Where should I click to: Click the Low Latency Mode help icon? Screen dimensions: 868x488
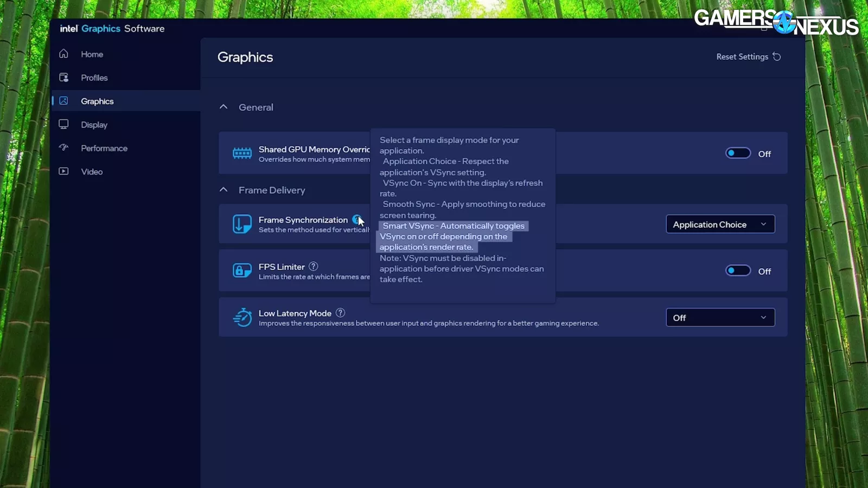(340, 313)
